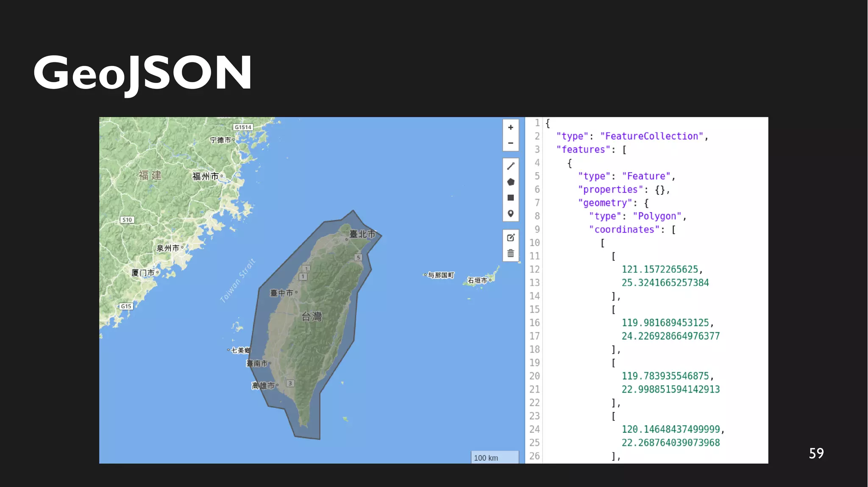This screenshot has width=868, height=487.
Task: Click the 厦门市 city label
Action: (143, 273)
